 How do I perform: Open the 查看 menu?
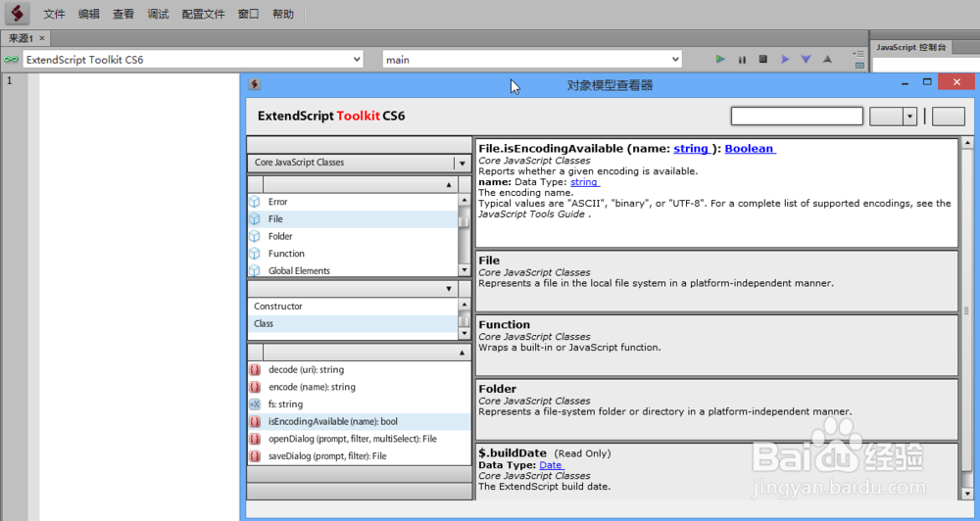[x=123, y=14]
